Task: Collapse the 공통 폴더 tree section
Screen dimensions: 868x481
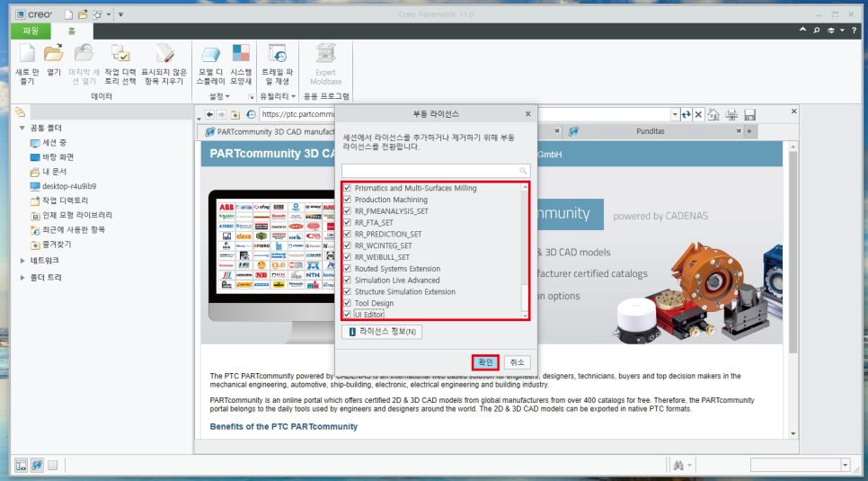Action: coord(22,128)
